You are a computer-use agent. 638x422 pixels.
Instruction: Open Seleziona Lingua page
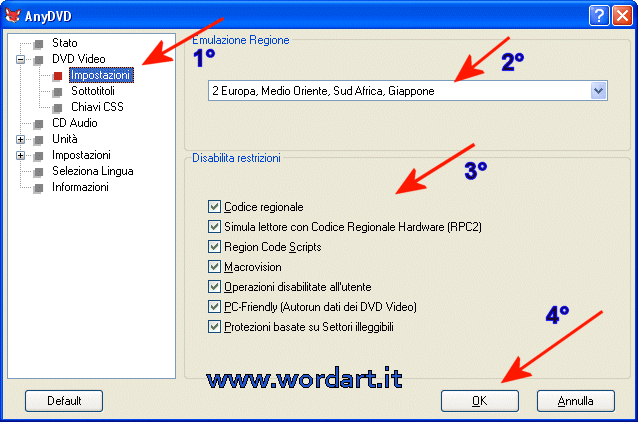(x=92, y=171)
